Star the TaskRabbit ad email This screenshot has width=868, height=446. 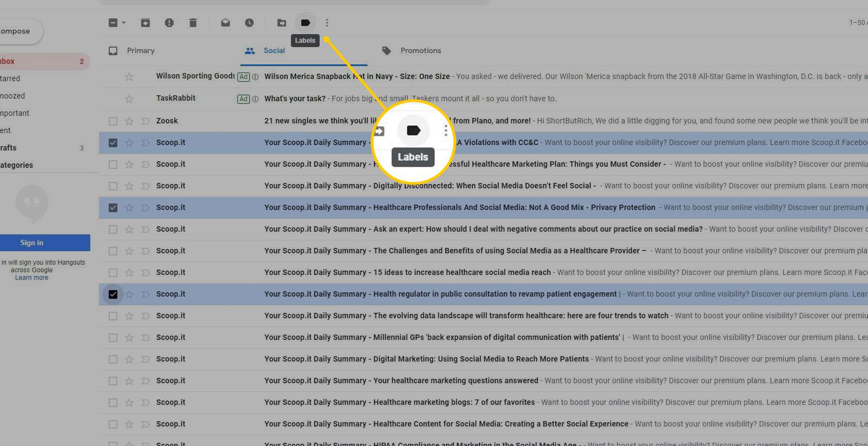pyautogui.click(x=129, y=99)
